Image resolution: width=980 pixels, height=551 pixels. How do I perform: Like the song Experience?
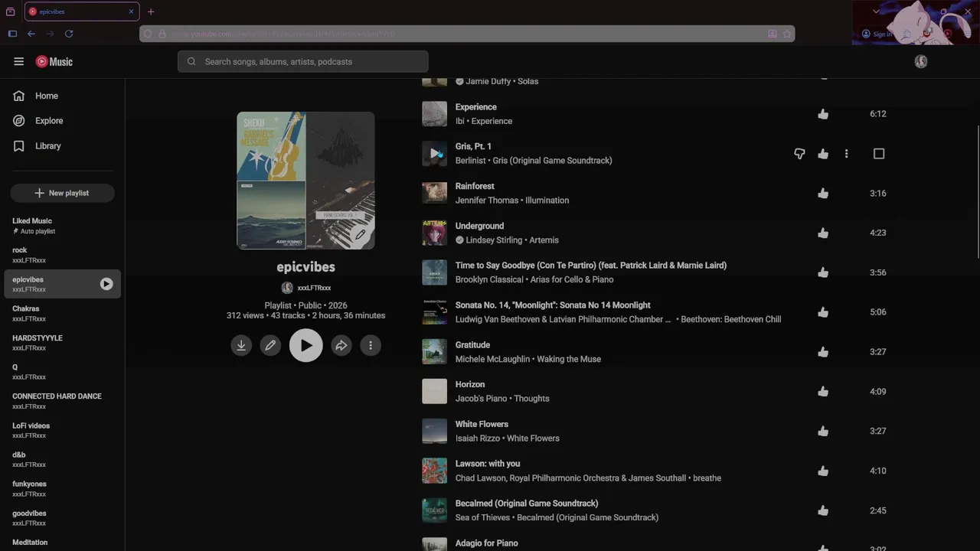(x=823, y=114)
